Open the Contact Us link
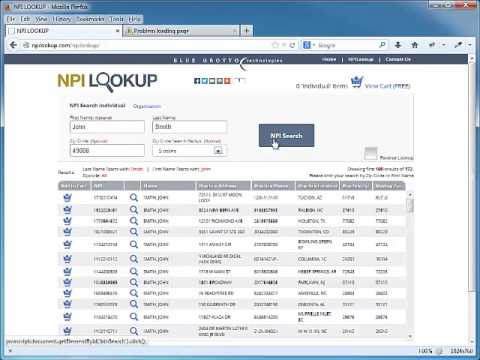The image size is (480, 360). tap(398, 59)
